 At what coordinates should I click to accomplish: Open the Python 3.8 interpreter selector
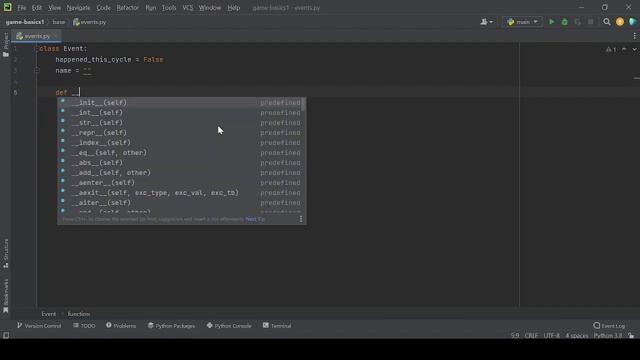coord(608,336)
